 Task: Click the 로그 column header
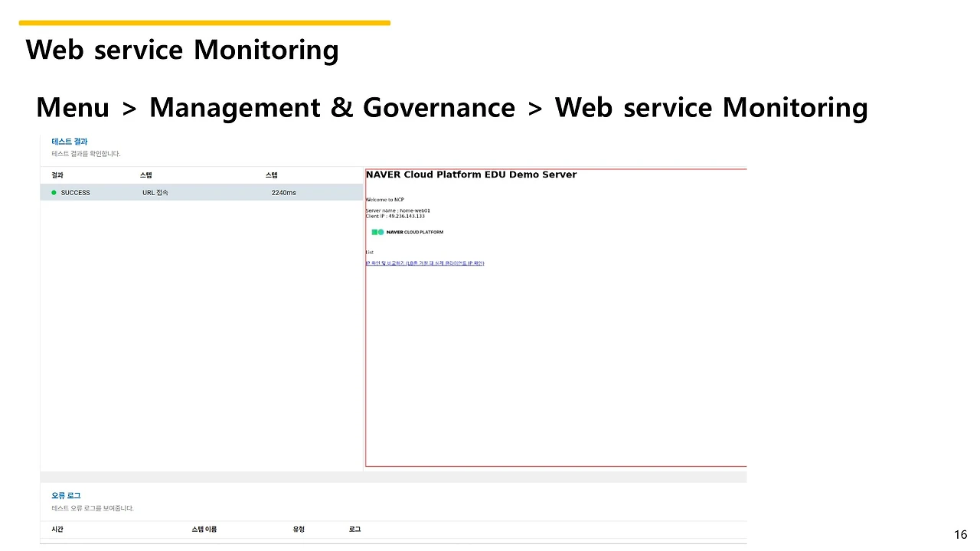[x=354, y=530]
